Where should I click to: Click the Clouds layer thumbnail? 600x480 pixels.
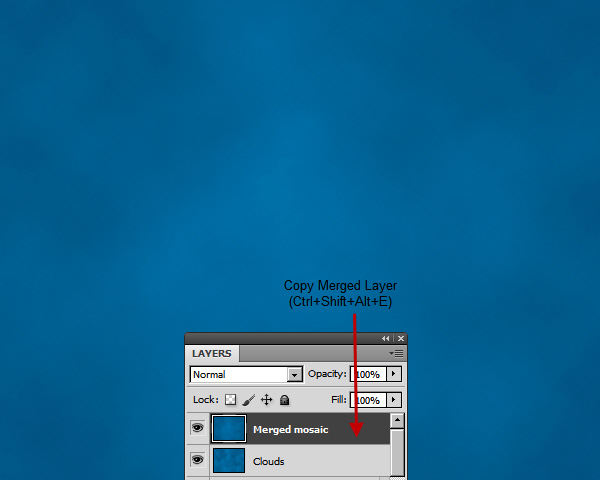tap(228, 461)
